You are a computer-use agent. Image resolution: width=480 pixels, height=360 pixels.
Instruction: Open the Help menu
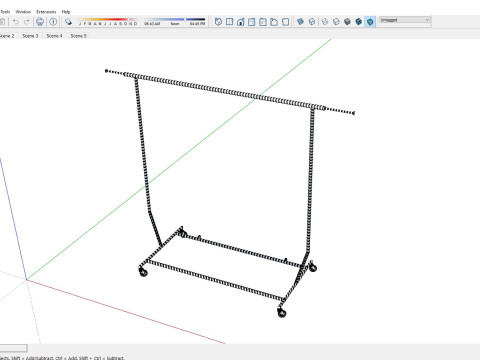66,12
